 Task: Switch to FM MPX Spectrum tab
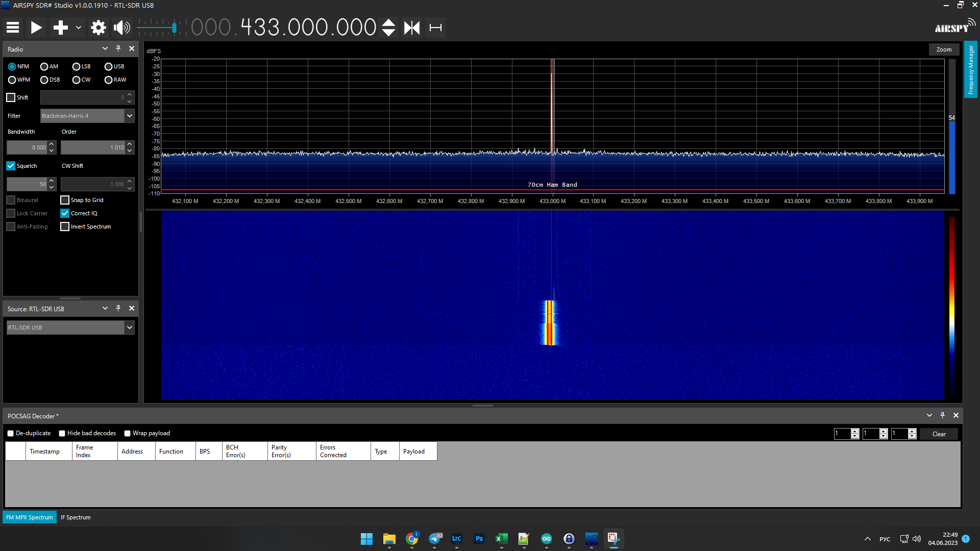tap(30, 517)
